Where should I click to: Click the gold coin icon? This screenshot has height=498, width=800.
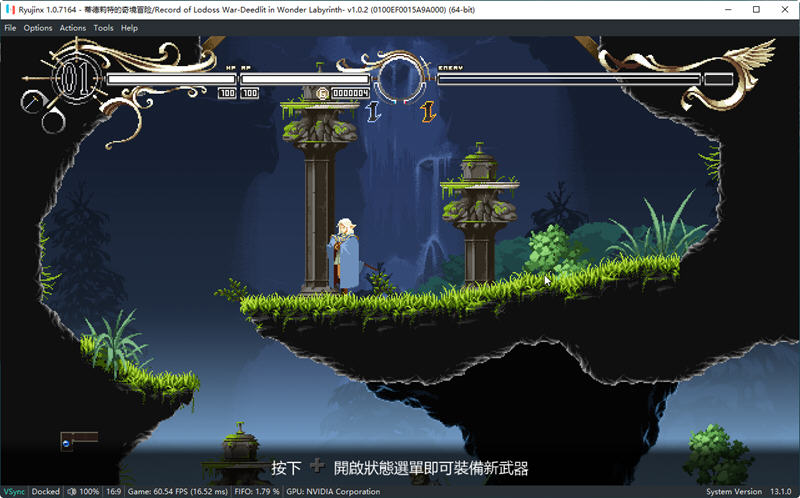322,93
